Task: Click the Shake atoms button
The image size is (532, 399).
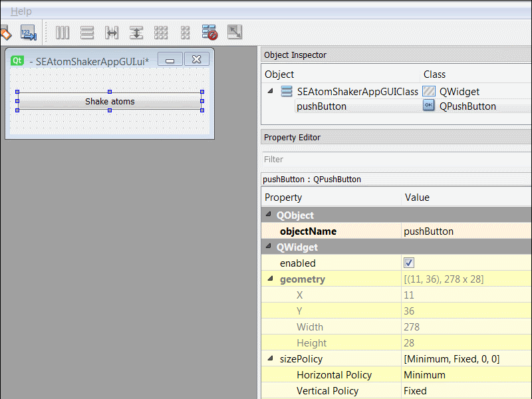Action: 110,102
